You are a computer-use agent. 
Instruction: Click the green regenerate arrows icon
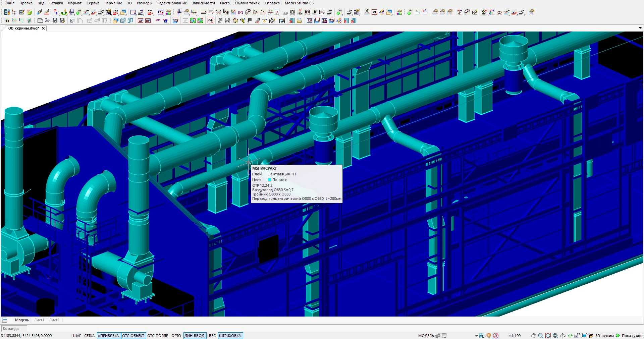570,336
